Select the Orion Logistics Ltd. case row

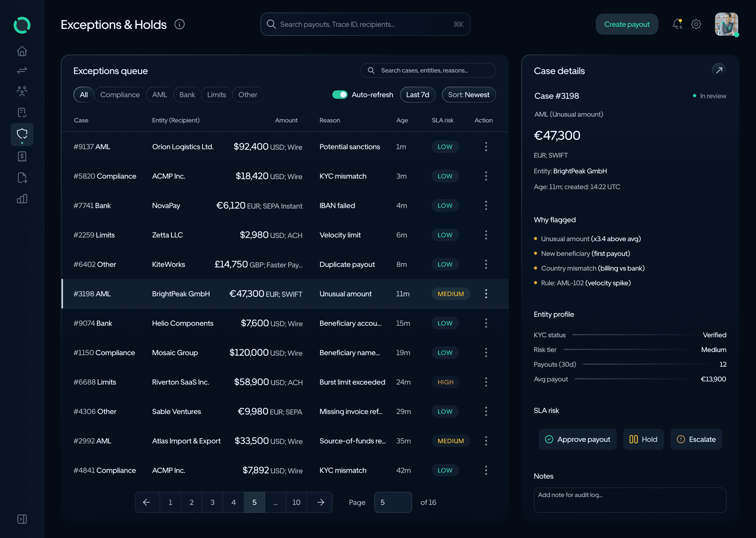point(183,147)
